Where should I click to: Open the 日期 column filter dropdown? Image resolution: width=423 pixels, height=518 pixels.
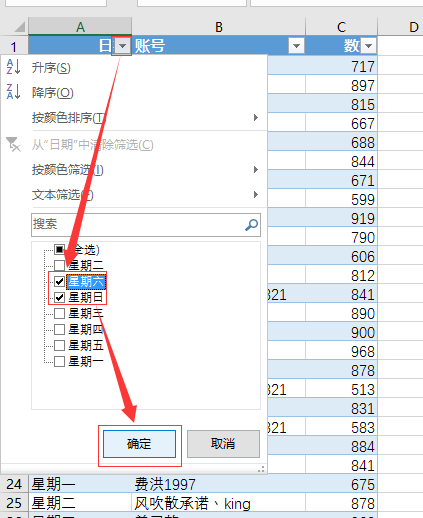coord(122,46)
